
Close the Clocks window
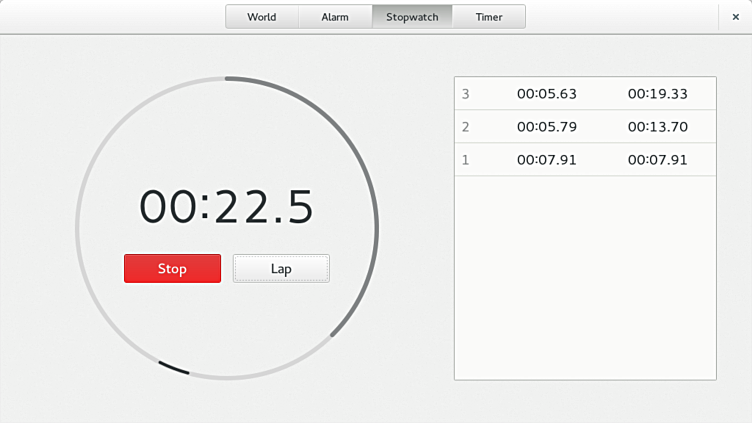tap(735, 17)
